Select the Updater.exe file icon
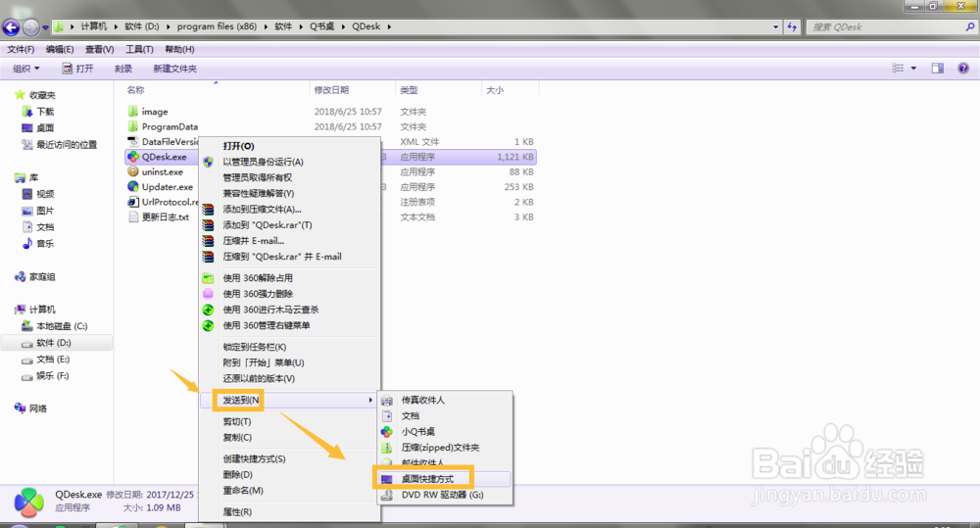 click(133, 186)
